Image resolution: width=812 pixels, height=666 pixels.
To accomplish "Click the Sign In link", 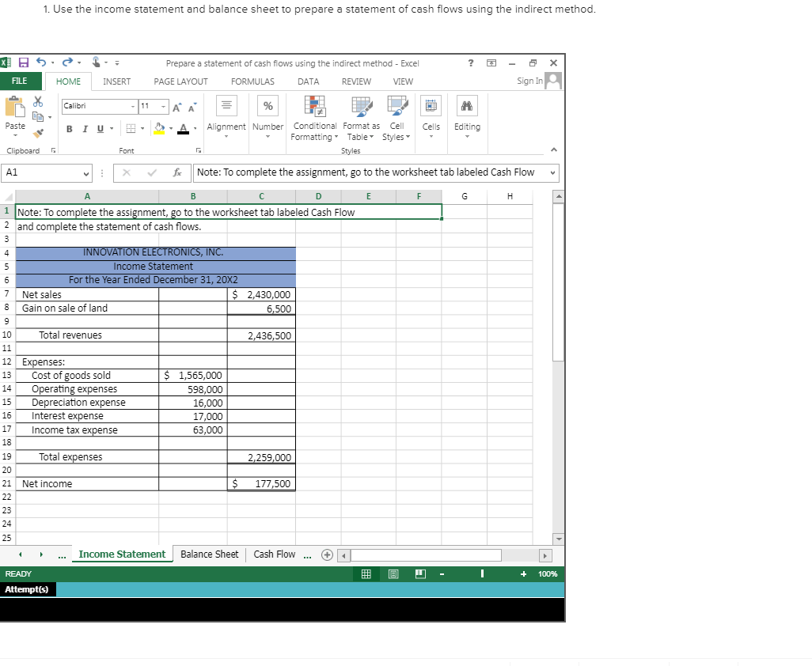I will (x=529, y=81).
